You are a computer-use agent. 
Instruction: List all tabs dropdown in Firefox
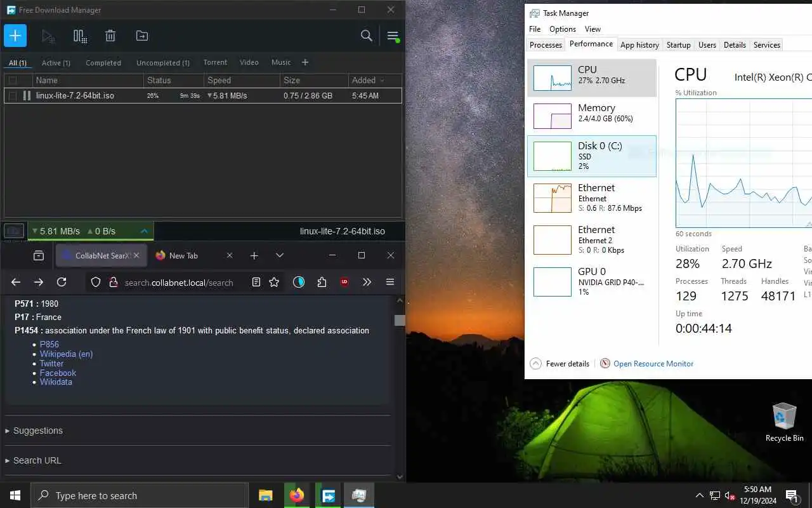(x=280, y=255)
